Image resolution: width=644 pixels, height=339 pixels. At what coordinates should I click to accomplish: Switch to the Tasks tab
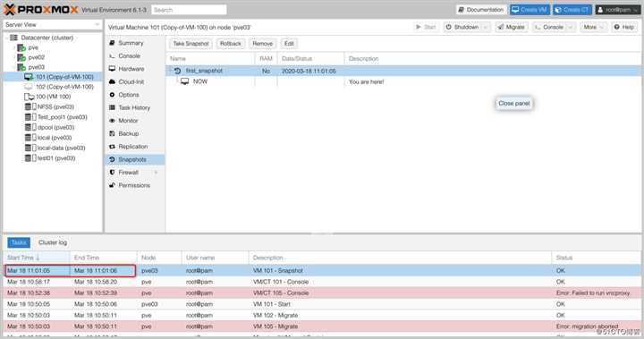[x=19, y=242]
